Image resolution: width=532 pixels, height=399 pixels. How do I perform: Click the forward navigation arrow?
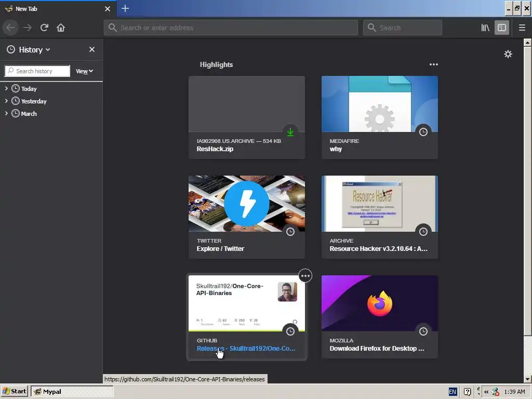click(x=28, y=28)
